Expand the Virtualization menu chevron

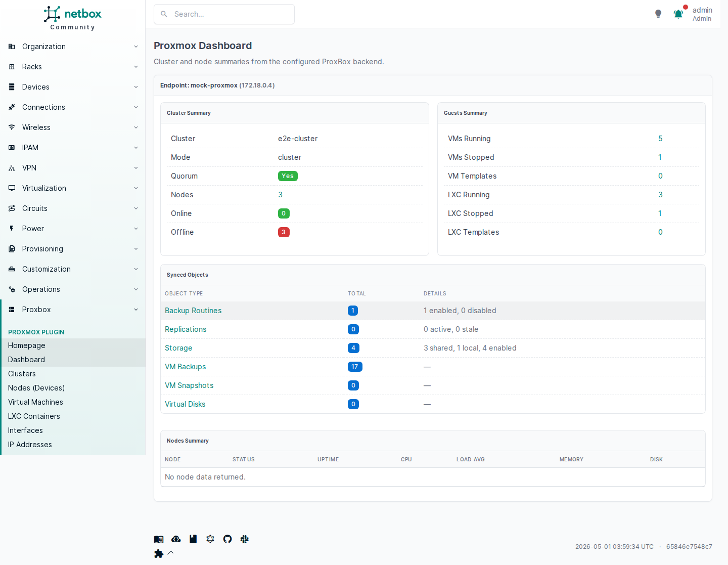[136, 188]
